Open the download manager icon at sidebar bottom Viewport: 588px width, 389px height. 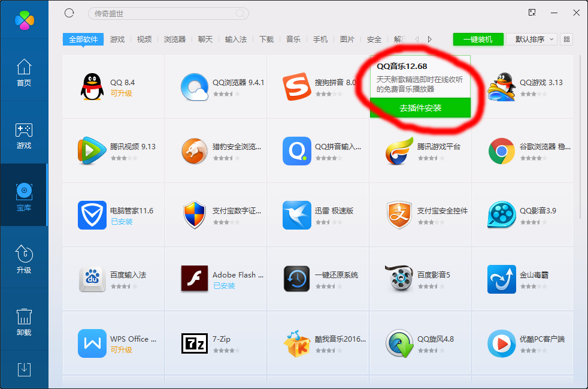24,369
